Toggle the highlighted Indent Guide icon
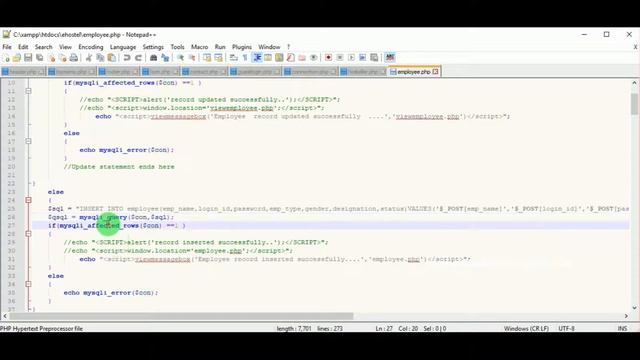640x360 pixels. click(257, 58)
